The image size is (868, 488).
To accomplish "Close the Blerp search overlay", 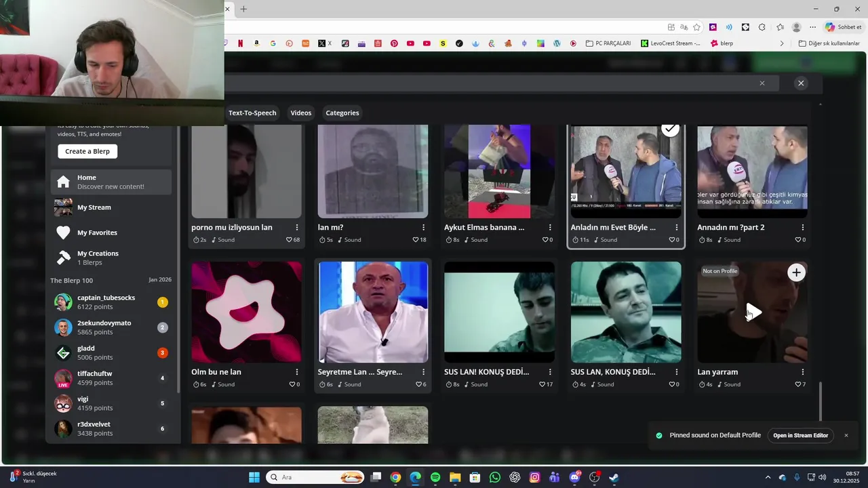I will 801,83.
